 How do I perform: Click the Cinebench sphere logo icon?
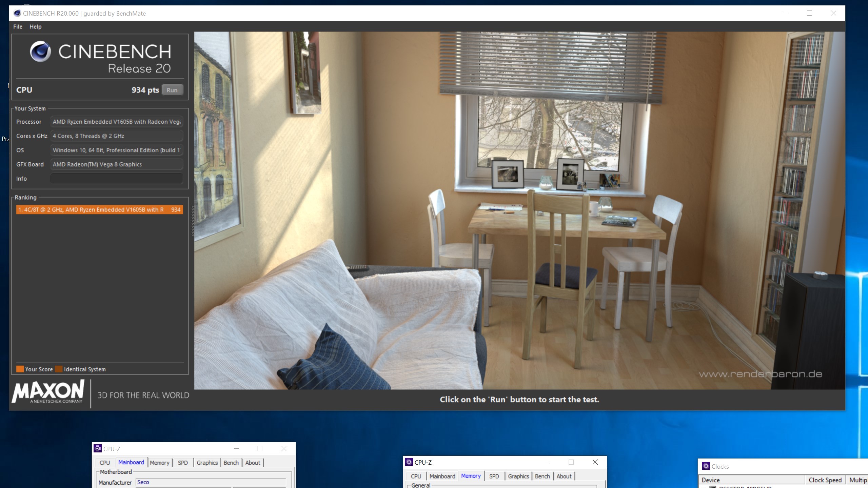click(40, 52)
